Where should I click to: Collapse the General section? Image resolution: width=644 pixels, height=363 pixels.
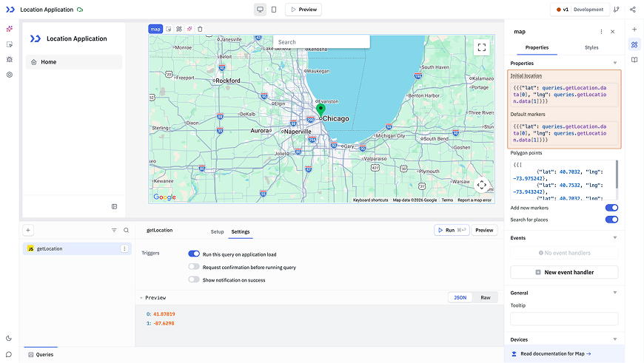point(615,293)
